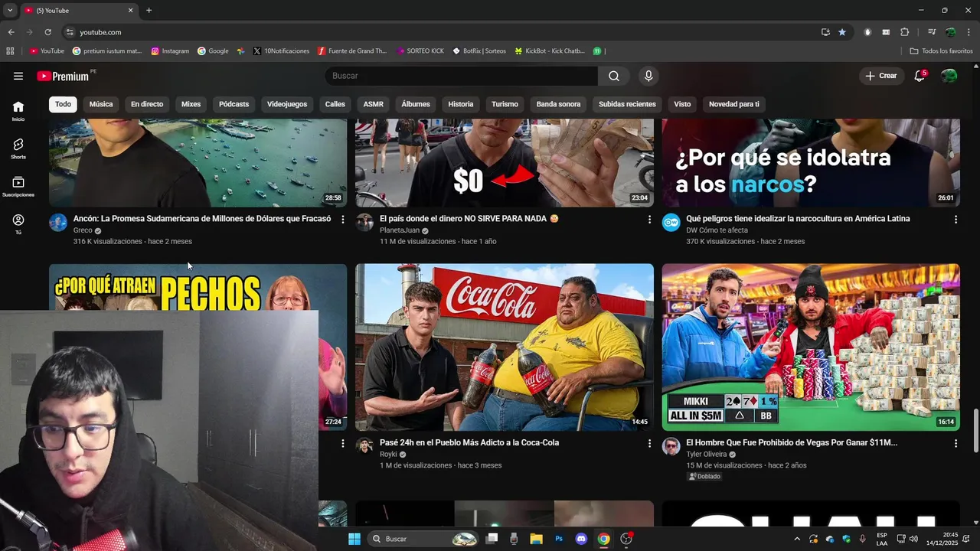Click the Crear button

point(881,76)
